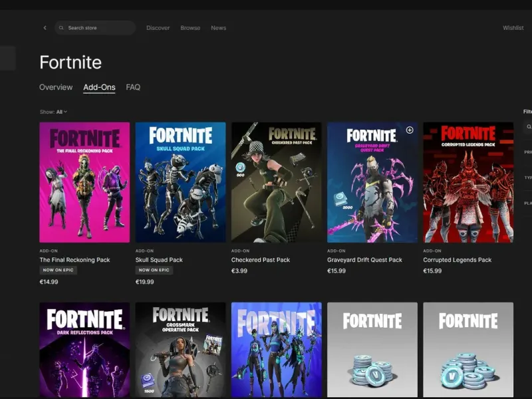Viewport: 532px width, 399px height.
Task: Open the Skull Squad Pack cover image
Action: click(180, 182)
